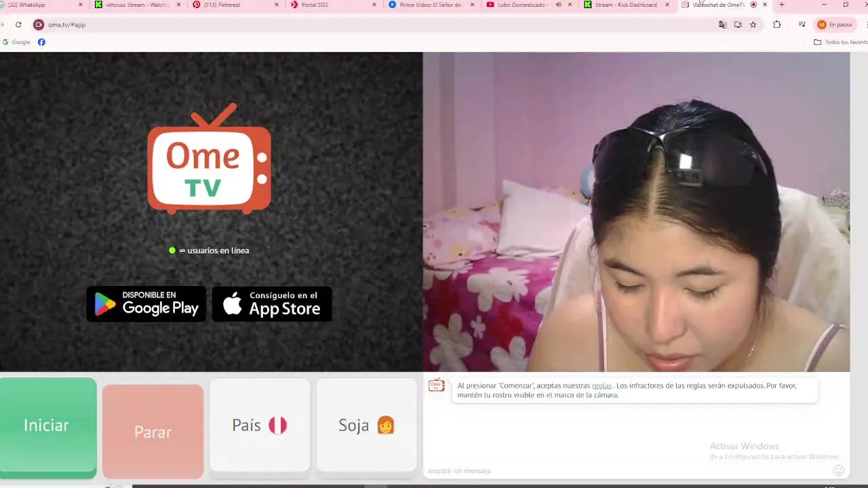Reload the ome.tv page
868x488 pixels.
coord(18,24)
